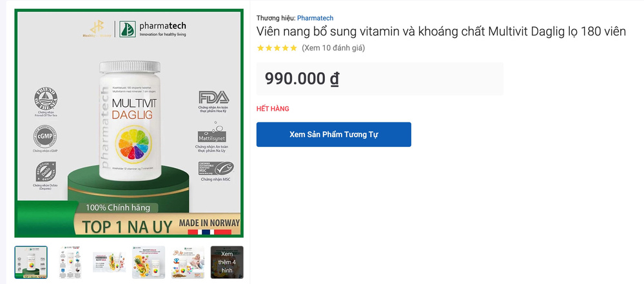Click the Friend of the Sea logo
Screen dimensions: 644x284
(46, 99)
